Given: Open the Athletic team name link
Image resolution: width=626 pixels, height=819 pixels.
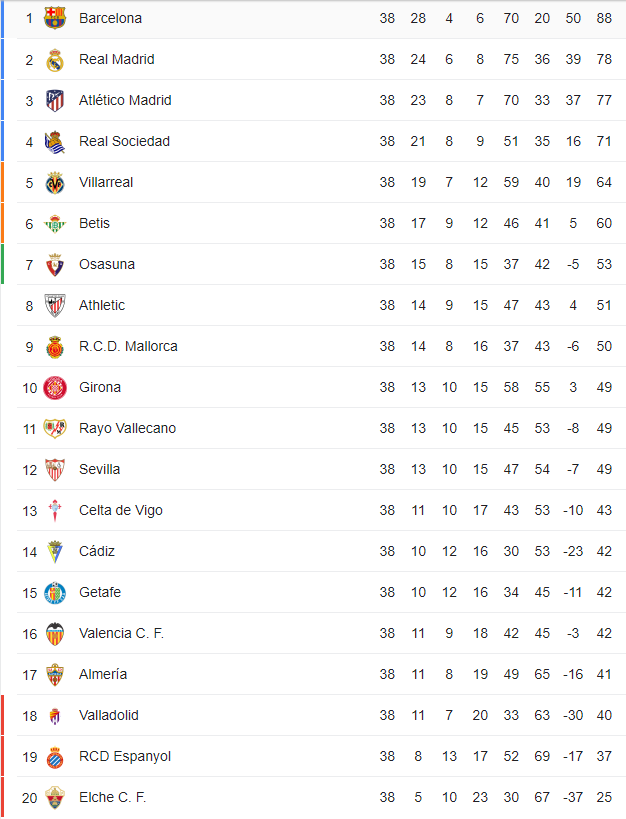Looking at the screenshot, I should (x=102, y=306).
